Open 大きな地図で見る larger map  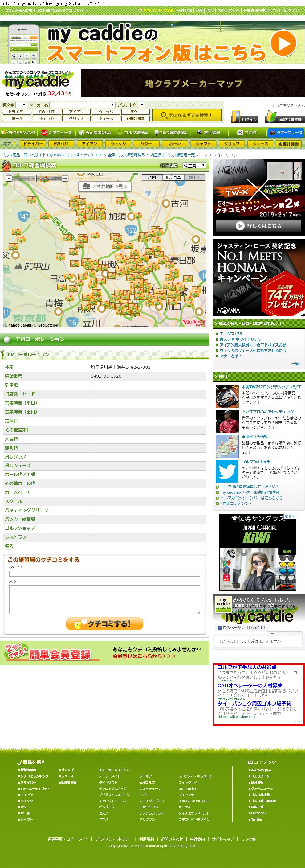click(105, 186)
